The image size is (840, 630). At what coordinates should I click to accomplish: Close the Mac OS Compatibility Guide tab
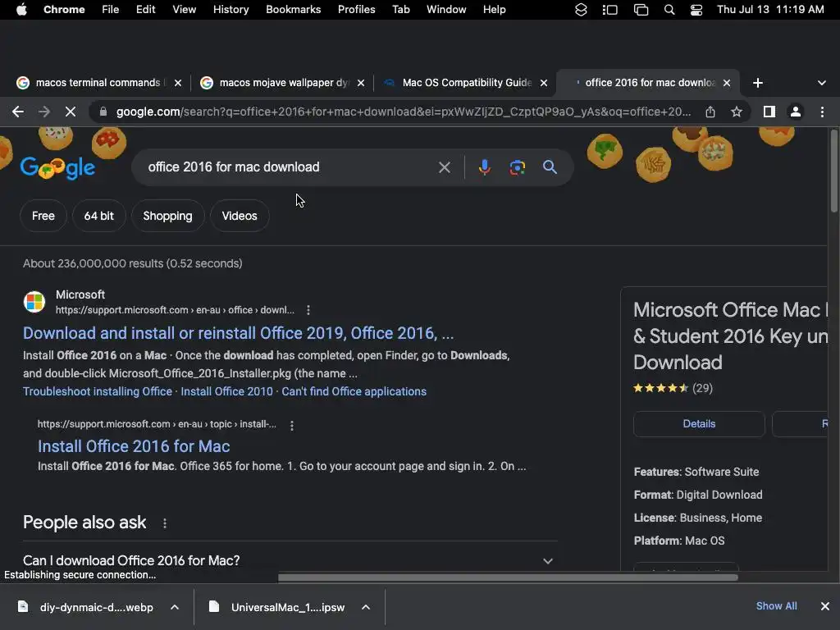544,83
